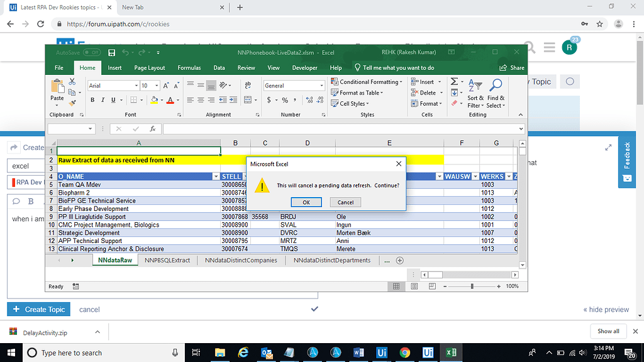Click Cancel in the data refresh dialog
644x362 pixels.
tap(345, 202)
